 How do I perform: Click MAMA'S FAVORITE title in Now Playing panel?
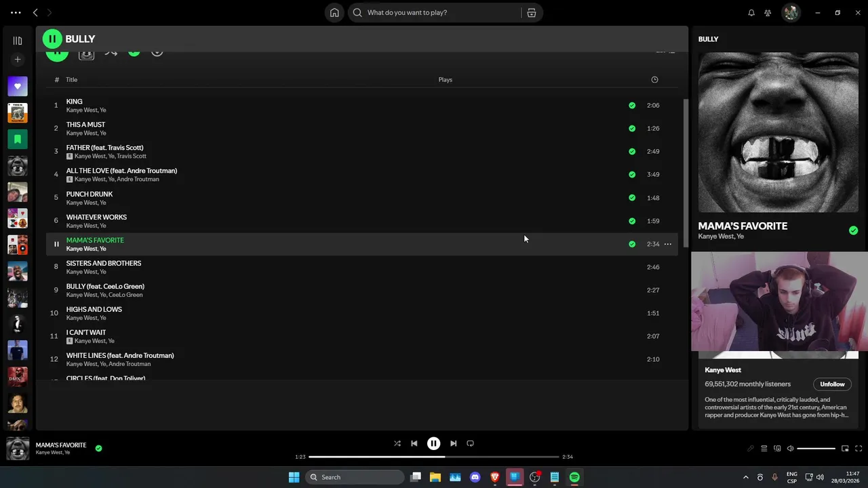[x=743, y=226]
